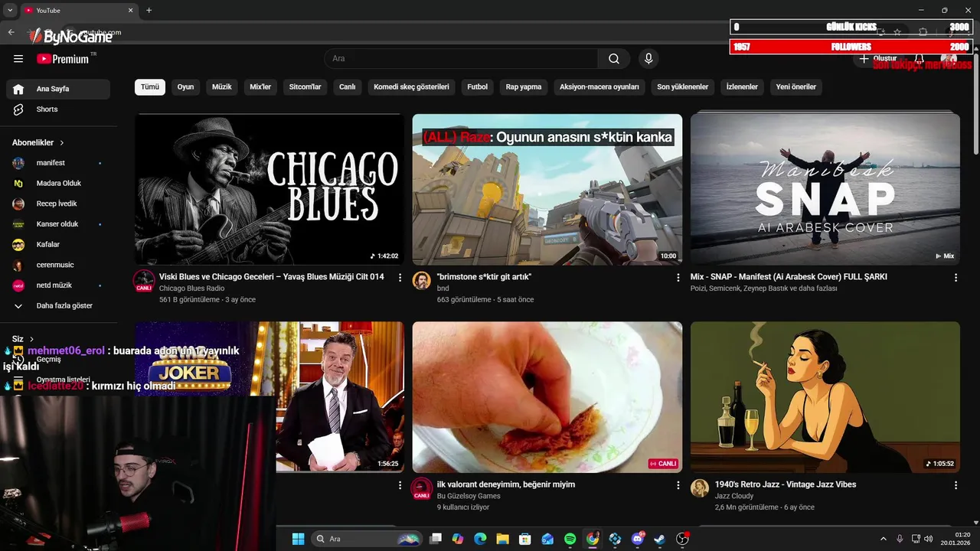980x551 pixels.
Task: Open video title Viski Blues ve Chicago Geceleri
Action: [271, 277]
